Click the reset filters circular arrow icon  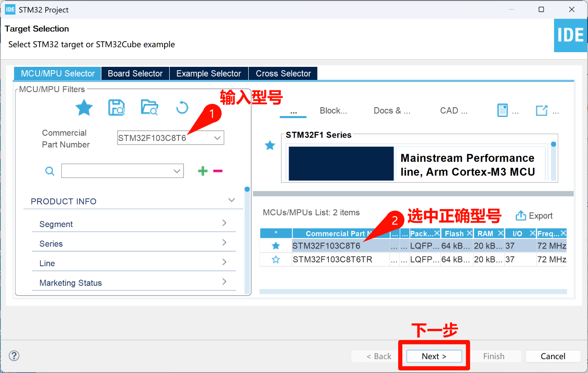pos(182,108)
